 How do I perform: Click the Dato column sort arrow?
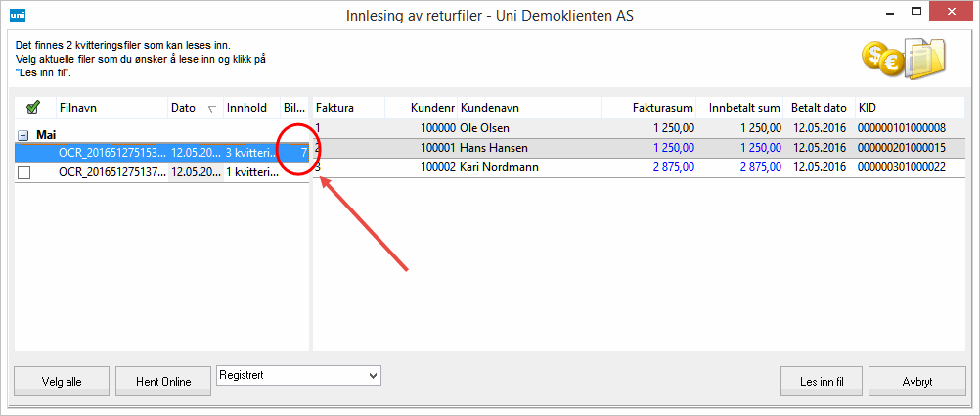click(212, 109)
